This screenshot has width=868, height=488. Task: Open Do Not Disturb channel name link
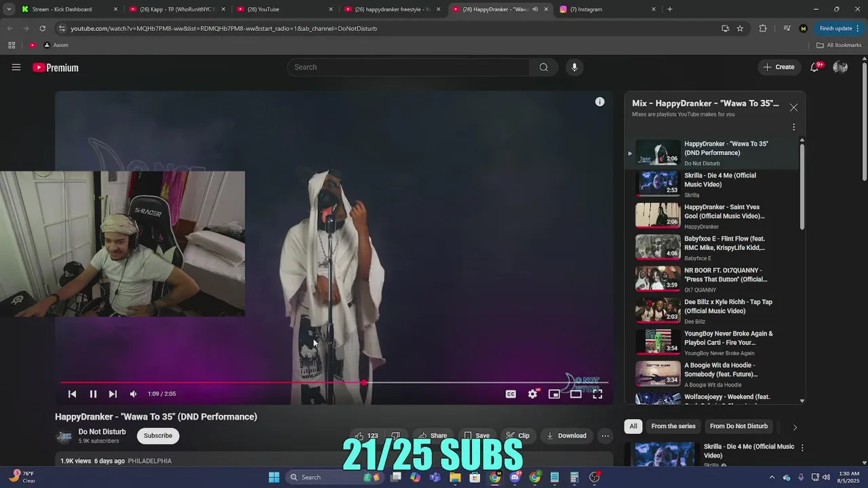point(102,432)
